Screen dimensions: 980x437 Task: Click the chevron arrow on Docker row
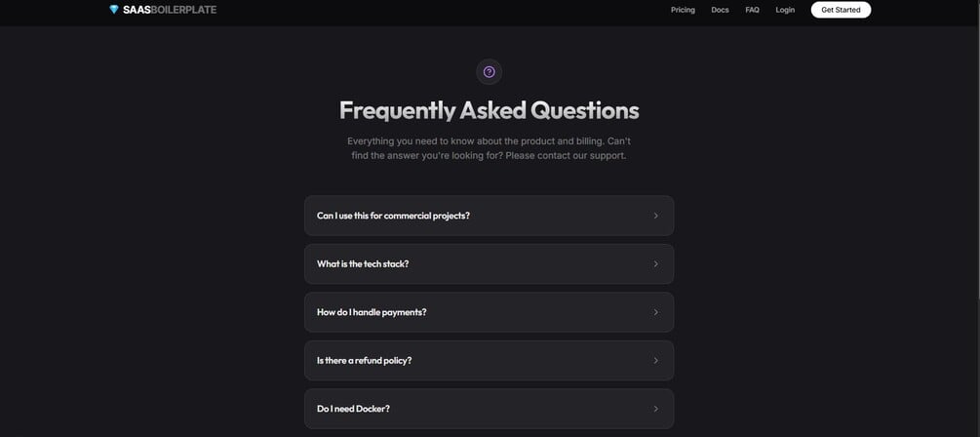[655, 409]
